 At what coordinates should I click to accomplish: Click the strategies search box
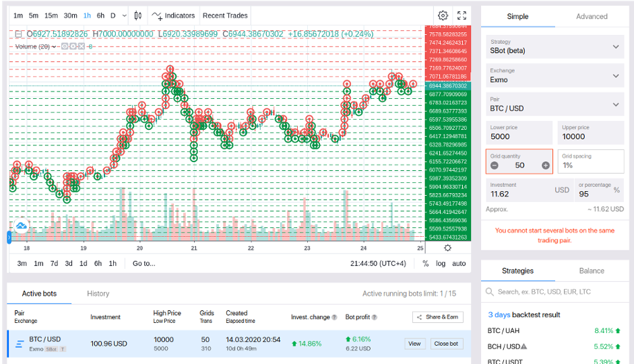[x=554, y=292]
